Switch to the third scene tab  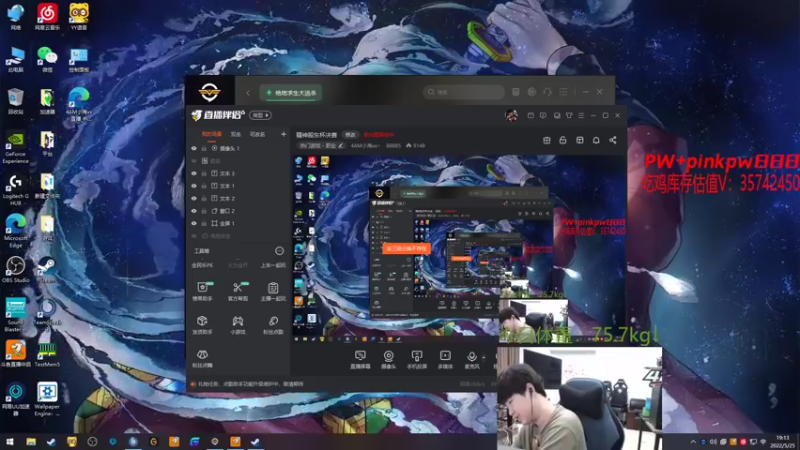[258, 134]
